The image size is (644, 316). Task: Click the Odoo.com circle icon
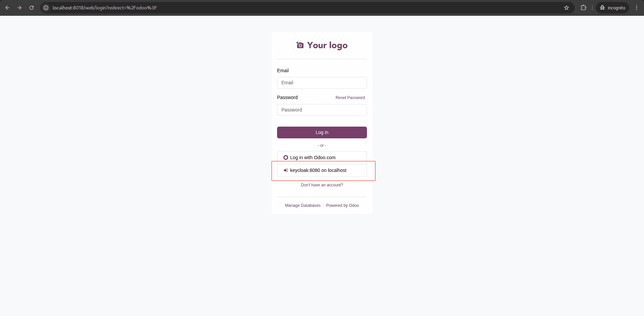tap(285, 157)
